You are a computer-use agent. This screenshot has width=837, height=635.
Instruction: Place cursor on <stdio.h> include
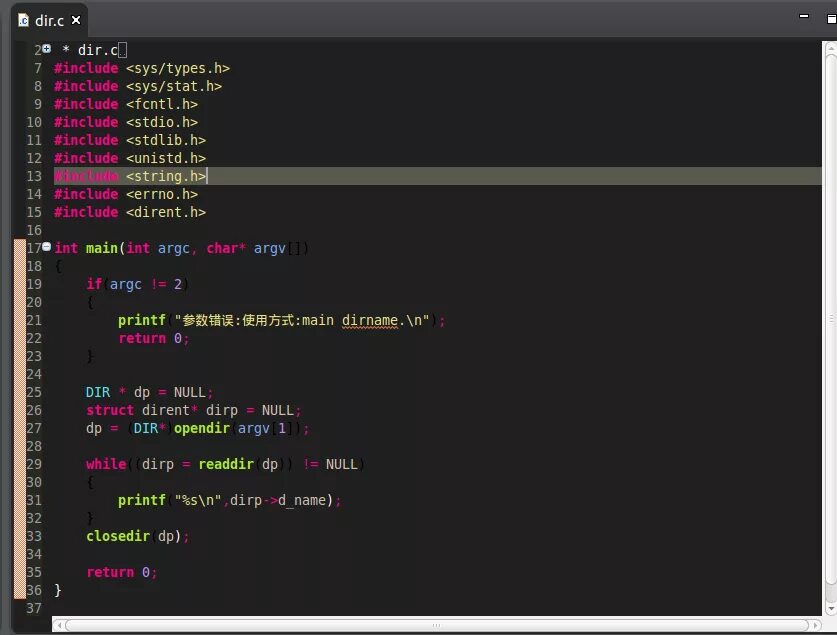162,122
